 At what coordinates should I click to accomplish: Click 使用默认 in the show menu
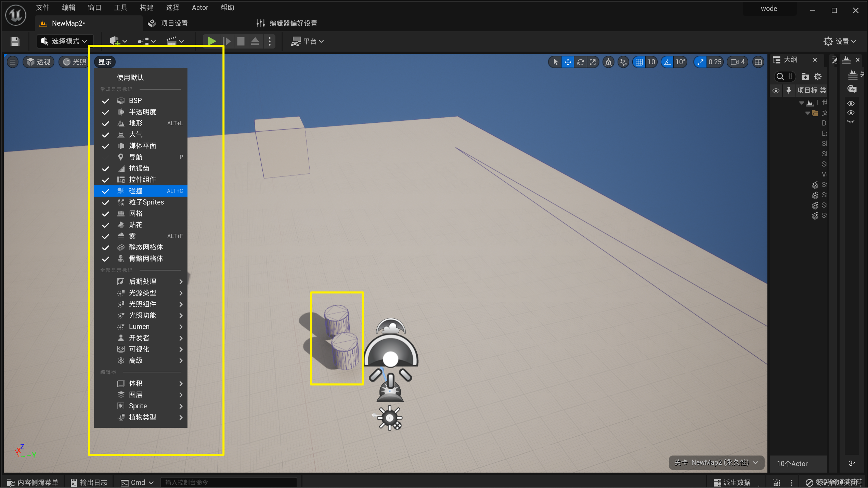pos(130,78)
